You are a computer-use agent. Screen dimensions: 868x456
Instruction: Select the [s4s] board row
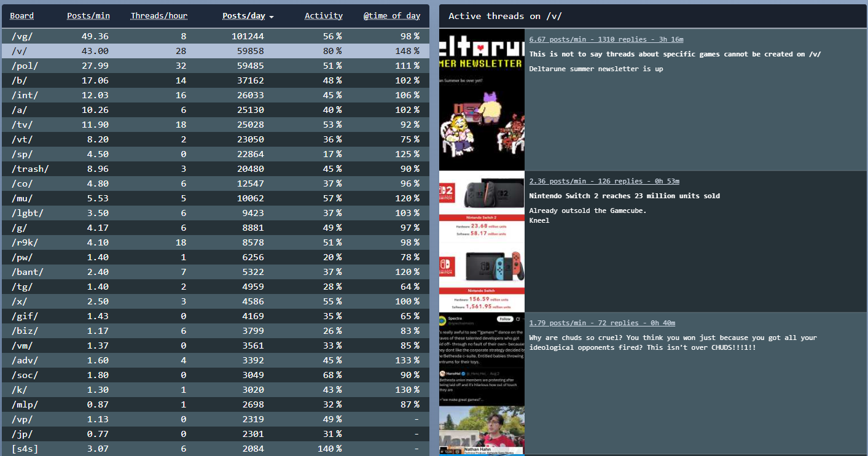tap(216, 449)
